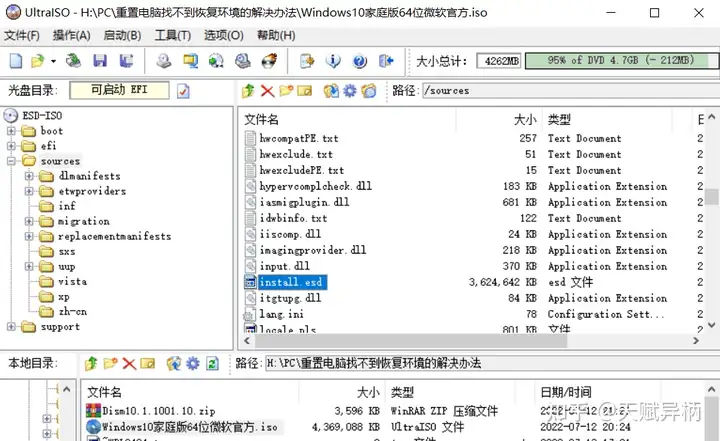The height and width of the screenshot is (441, 720).
Task: Click the boot info checkmark document icon
Action: pos(183,91)
